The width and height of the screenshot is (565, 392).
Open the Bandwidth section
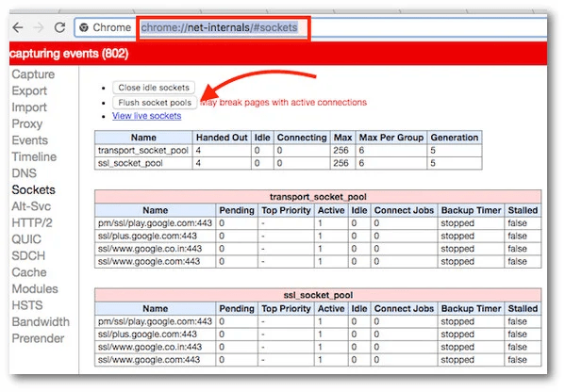(x=41, y=322)
